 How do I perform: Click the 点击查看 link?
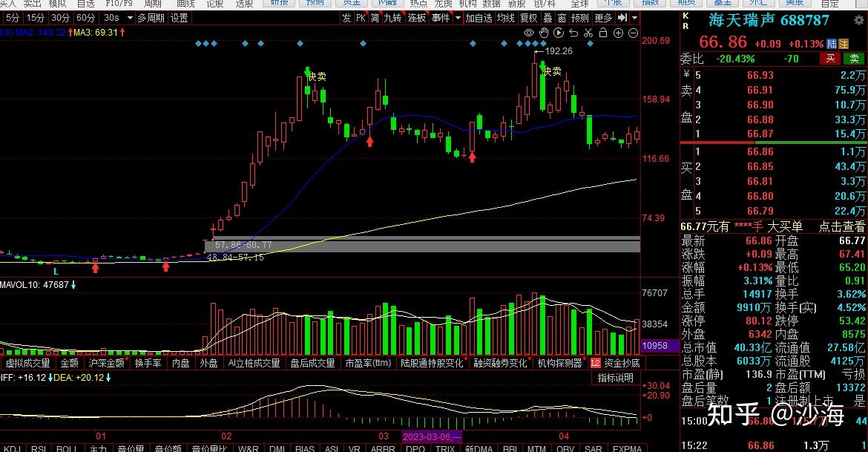click(x=841, y=226)
